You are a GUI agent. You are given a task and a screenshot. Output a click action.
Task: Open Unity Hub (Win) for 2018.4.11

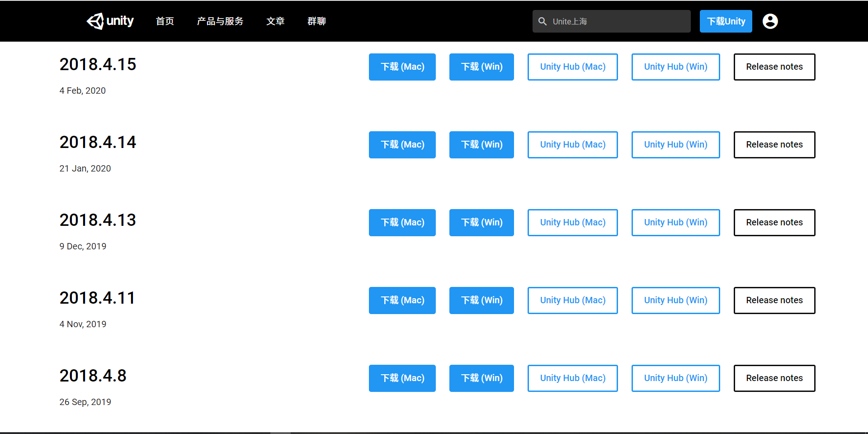[676, 300]
